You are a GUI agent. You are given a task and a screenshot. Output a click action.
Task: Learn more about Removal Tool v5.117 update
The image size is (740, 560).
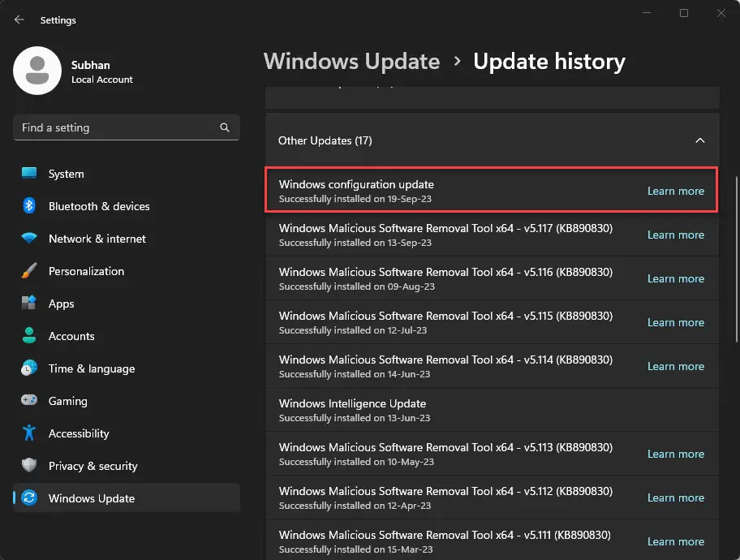[676, 235]
